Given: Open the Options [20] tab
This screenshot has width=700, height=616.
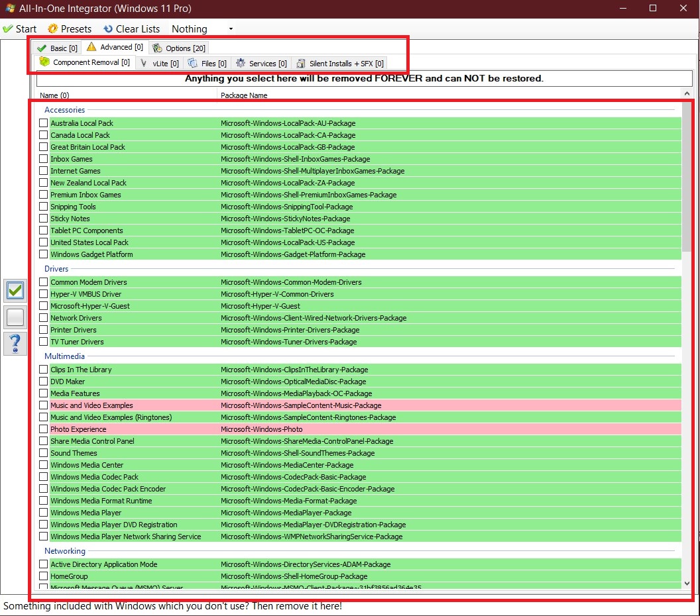Looking at the screenshot, I should coord(178,48).
